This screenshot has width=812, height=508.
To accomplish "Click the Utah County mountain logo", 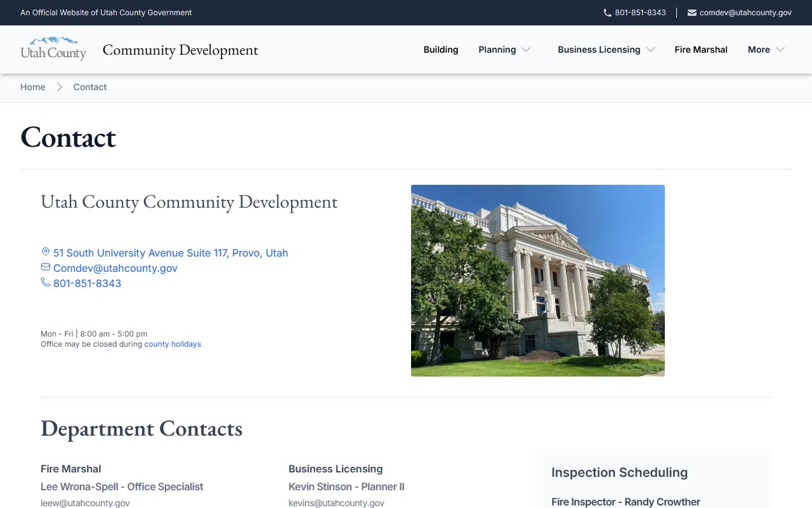I will (53, 49).
